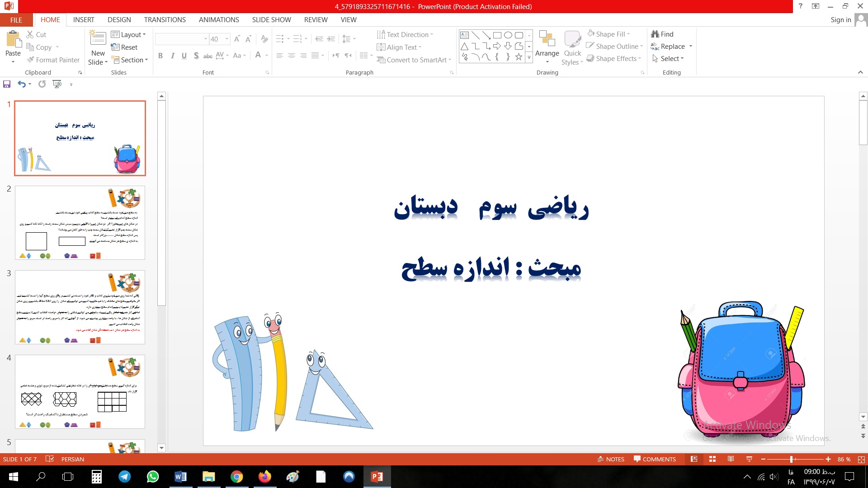Click the Reset slide button
868x488 pixels.
[124, 47]
